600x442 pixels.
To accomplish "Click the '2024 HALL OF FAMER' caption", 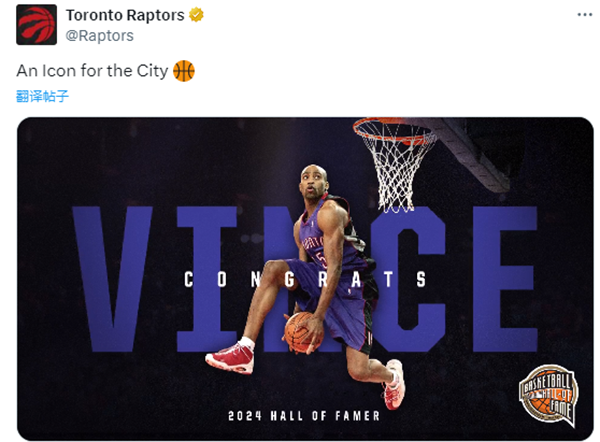I will (304, 416).
